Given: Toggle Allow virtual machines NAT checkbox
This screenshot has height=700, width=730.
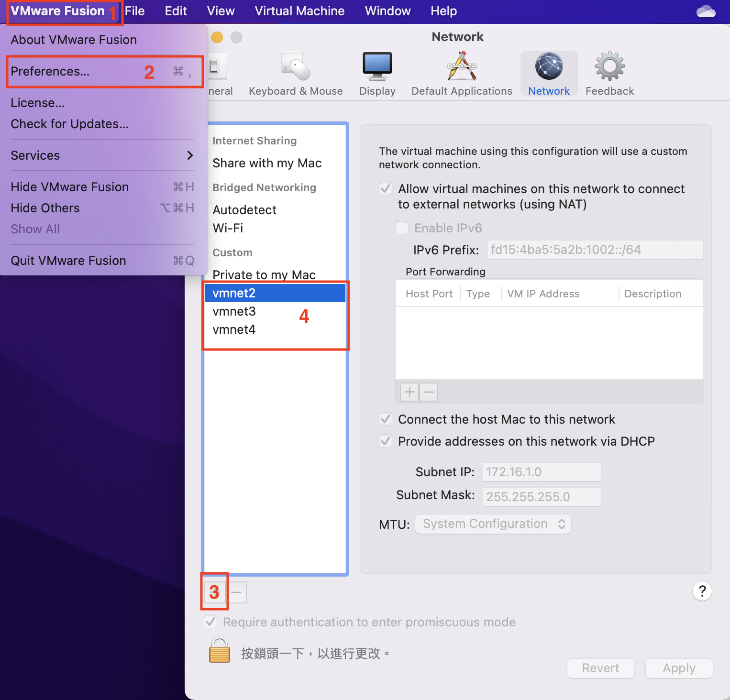Looking at the screenshot, I should [386, 188].
